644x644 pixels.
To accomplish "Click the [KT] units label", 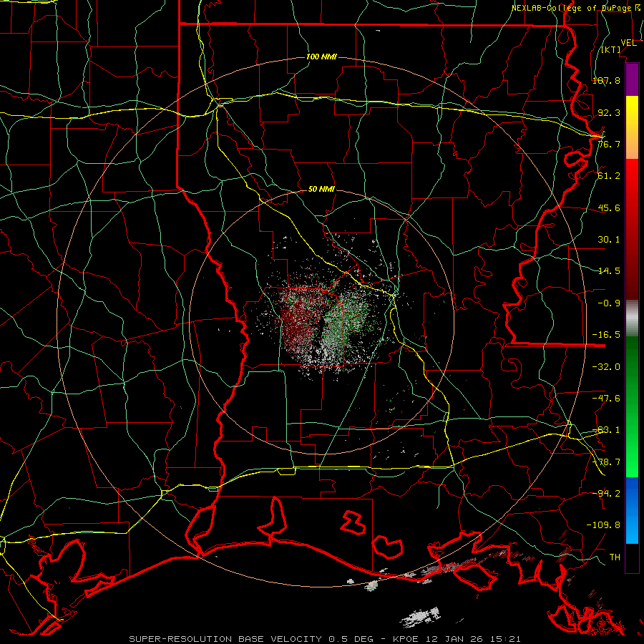I will 611,49.
